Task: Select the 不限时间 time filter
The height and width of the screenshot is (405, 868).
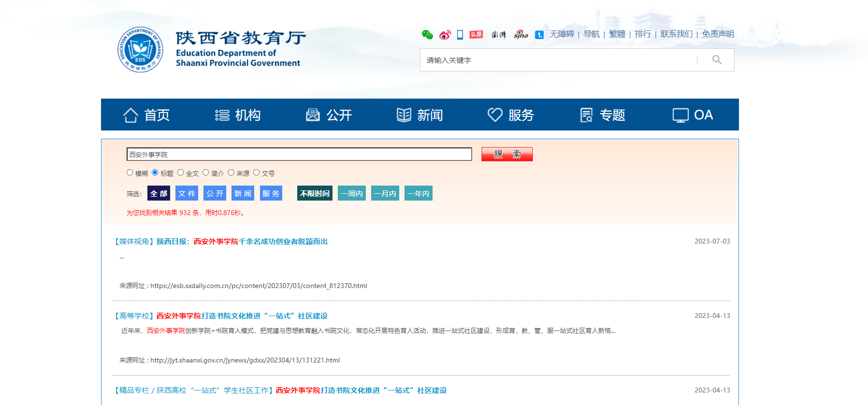Action: click(x=315, y=193)
